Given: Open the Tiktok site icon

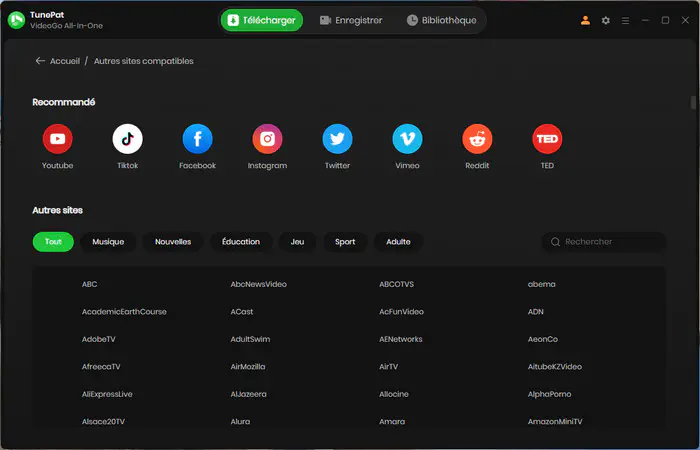Looking at the screenshot, I should pos(128,139).
